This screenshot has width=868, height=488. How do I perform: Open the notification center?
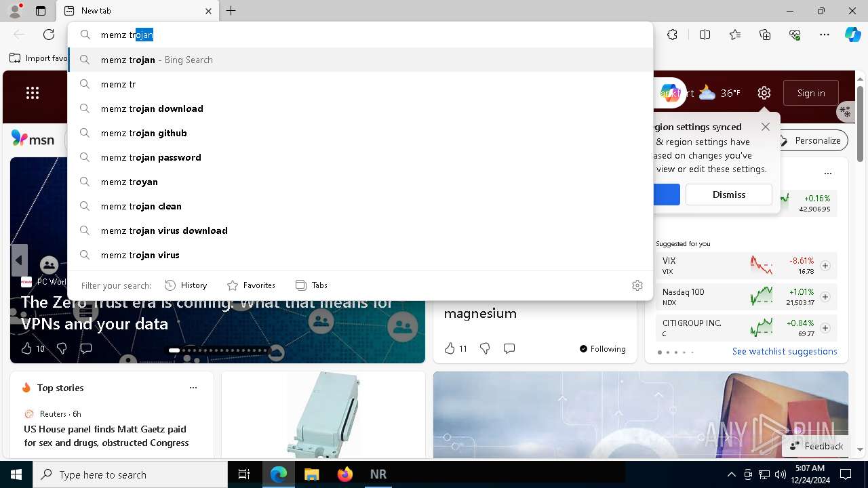pyautogui.click(x=846, y=474)
